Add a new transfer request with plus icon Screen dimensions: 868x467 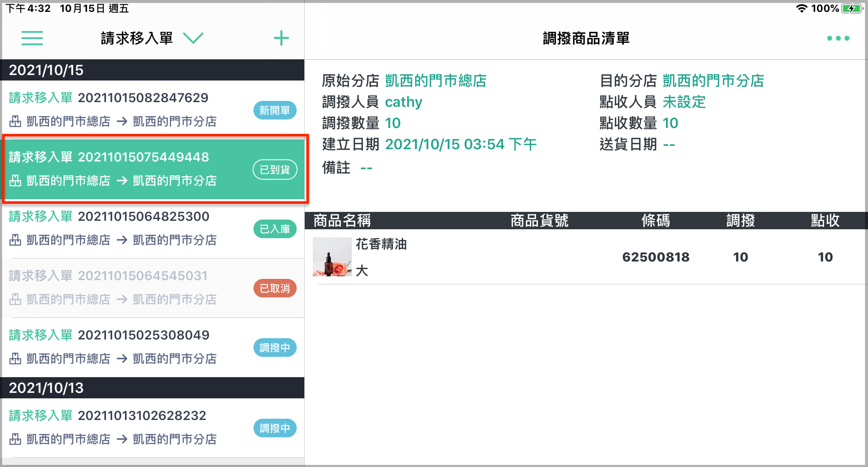pos(281,38)
